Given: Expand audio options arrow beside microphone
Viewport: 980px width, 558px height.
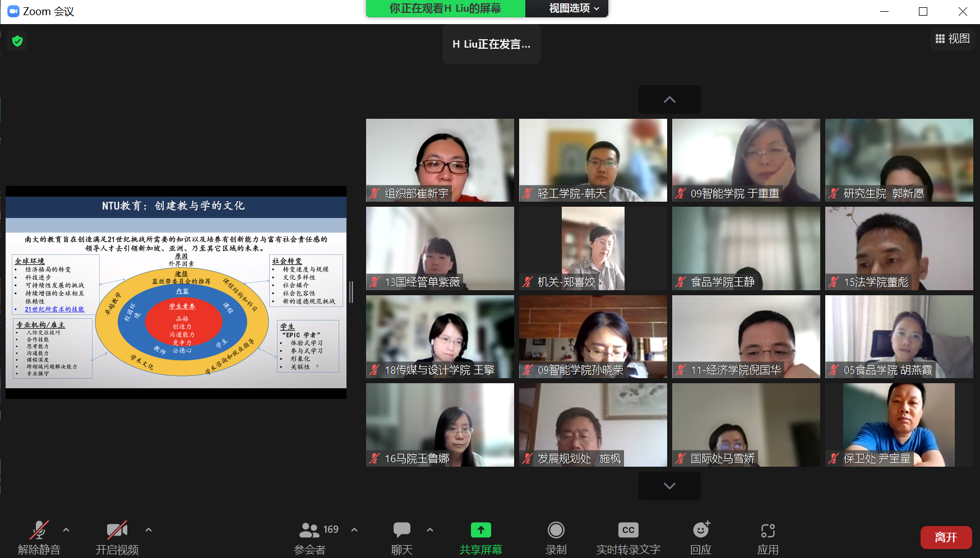Looking at the screenshot, I should pyautogui.click(x=66, y=529).
